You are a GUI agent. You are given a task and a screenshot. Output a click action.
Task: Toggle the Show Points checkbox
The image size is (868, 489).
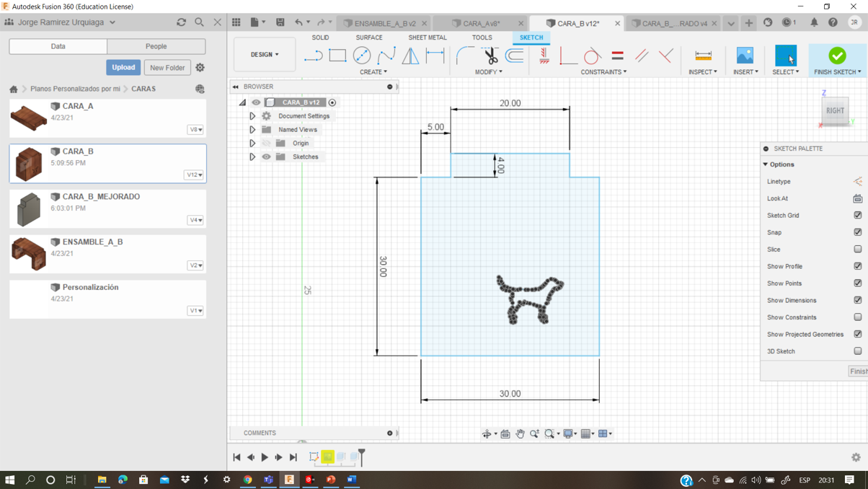click(x=858, y=283)
